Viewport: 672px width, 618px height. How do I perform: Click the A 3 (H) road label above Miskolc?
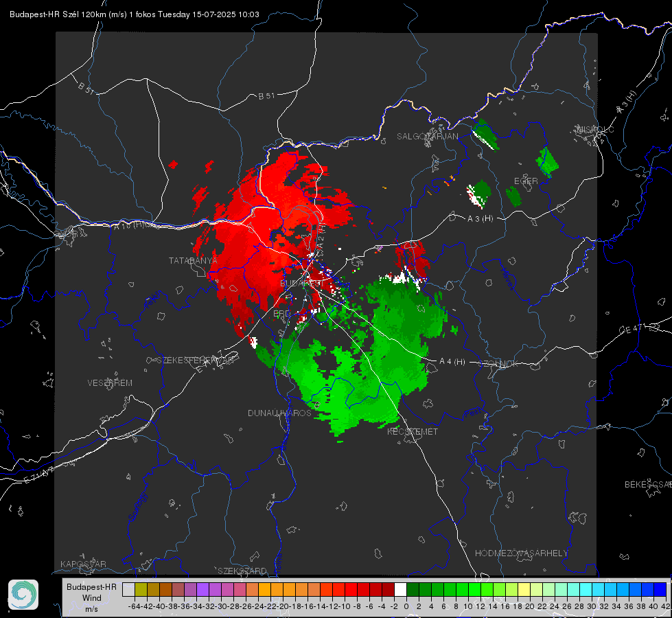click(x=627, y=102)
